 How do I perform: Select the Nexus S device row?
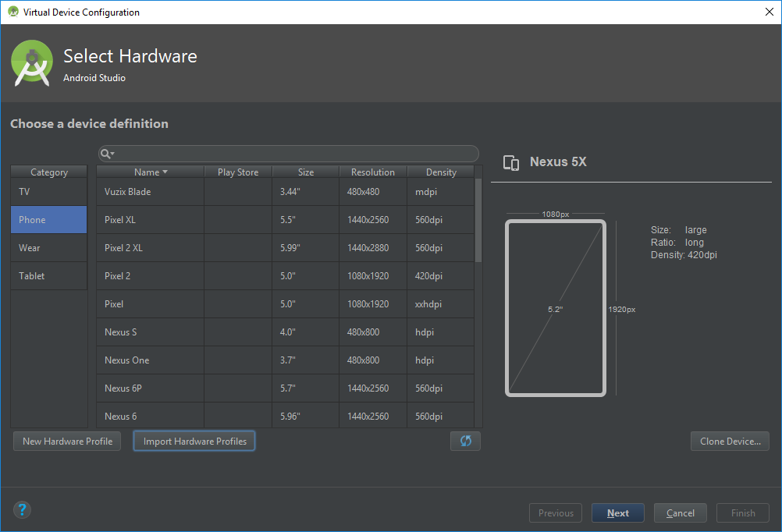(286, 332)
